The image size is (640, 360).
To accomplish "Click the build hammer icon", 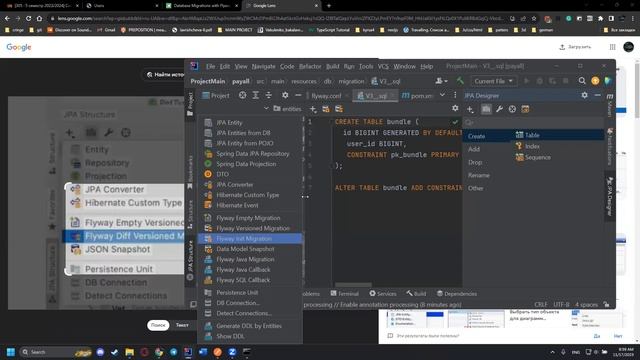I will click(460, 81).
